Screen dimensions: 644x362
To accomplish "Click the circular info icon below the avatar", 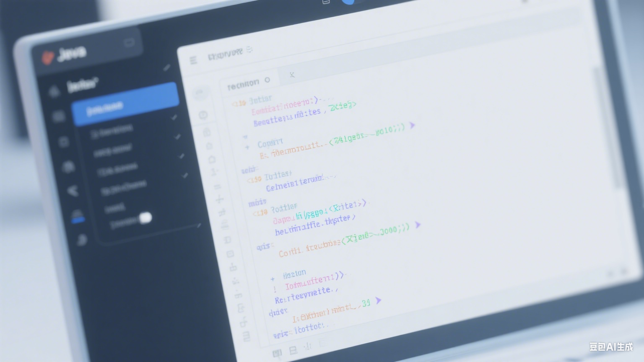I will 203,115.
